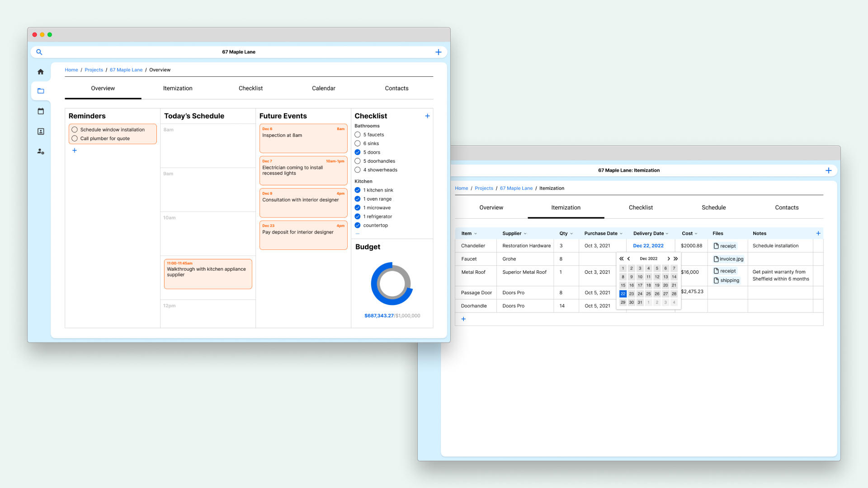Sort by Delivery Date column dropdown
Screen dimensions: 868x488
(667, 234)
